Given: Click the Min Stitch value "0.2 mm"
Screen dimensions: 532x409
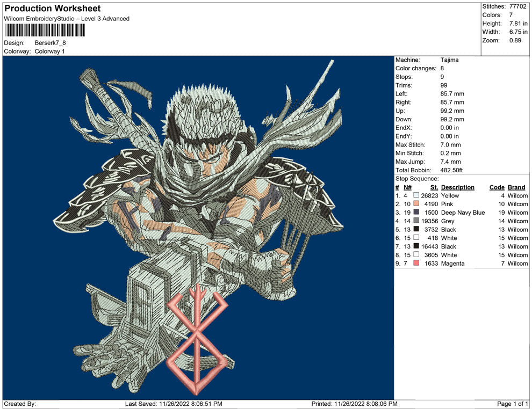Looking at the screenshot, I should coord(450,153).
